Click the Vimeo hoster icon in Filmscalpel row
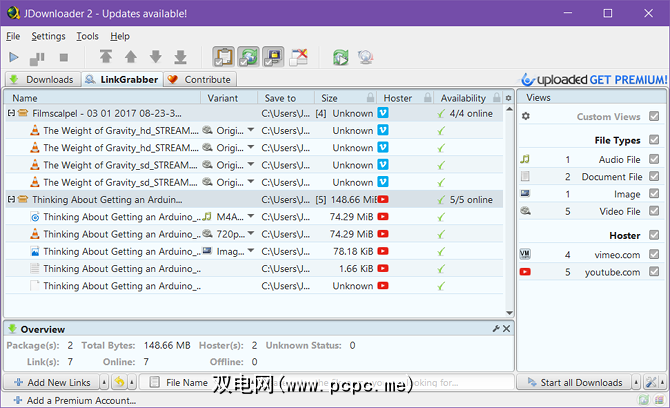Screen dimensions: 670x408 pyautogui.click(x=383, y=113)
